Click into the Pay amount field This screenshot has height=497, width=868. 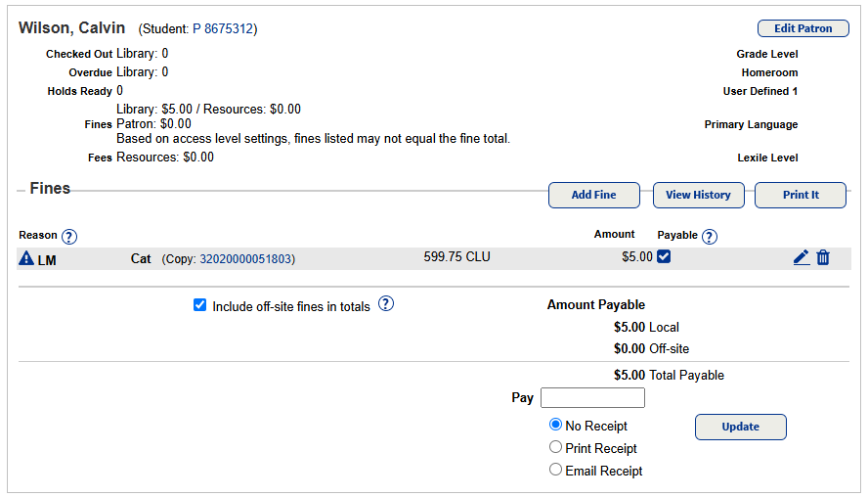tap(592, 398)
